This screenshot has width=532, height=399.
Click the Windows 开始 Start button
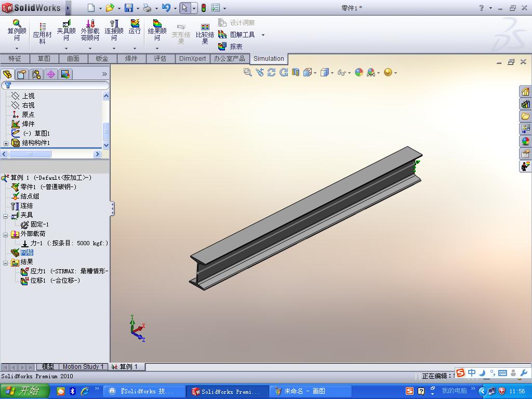click(x=24, y=391)
